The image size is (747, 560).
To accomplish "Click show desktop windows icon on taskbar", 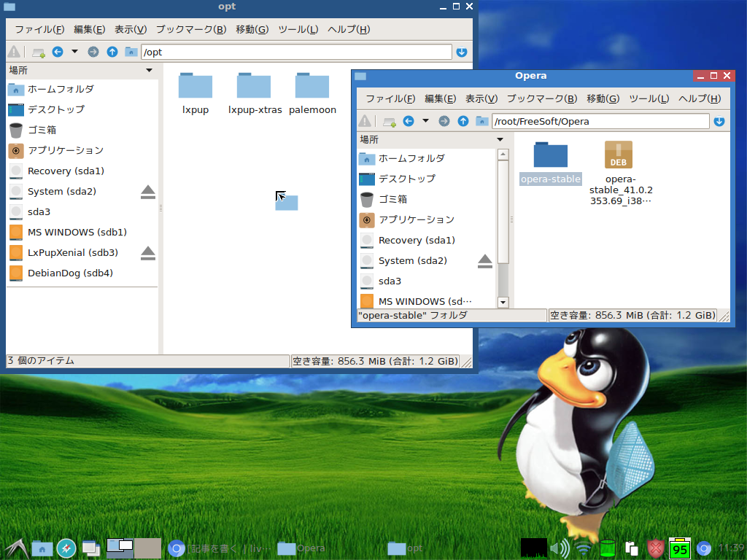I will tap(90, 548).
